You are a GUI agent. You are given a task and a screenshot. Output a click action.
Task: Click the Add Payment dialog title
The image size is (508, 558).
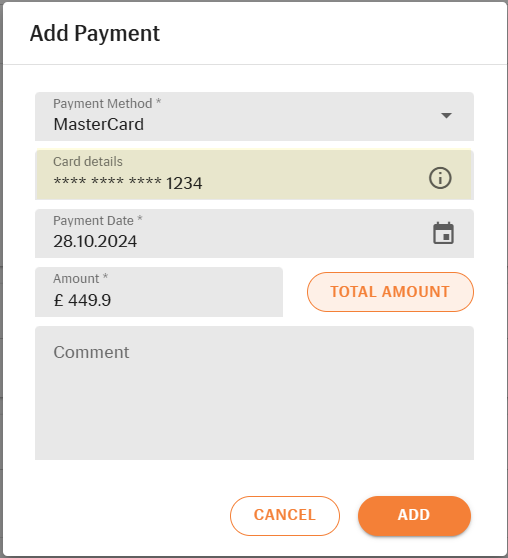click(95, 34)
